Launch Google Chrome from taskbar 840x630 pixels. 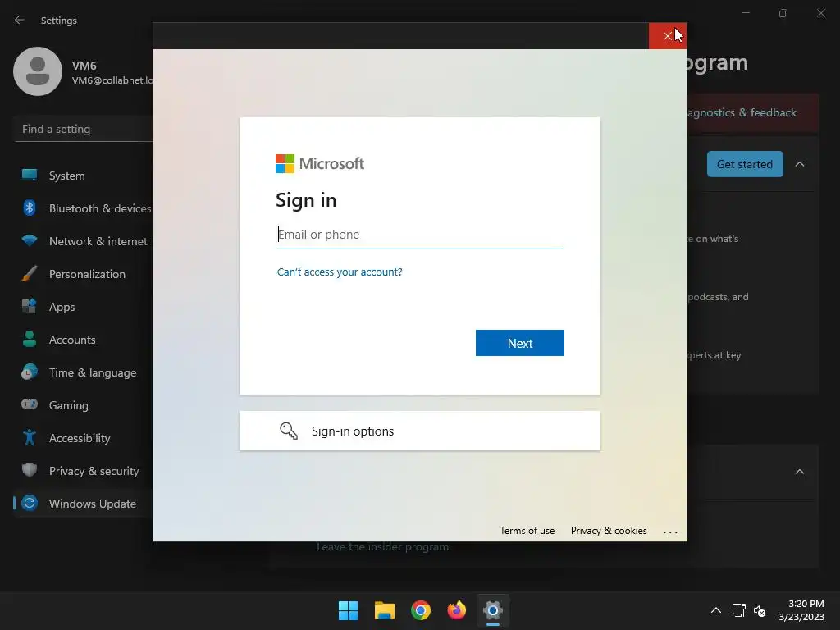click(x=421, y=610)
